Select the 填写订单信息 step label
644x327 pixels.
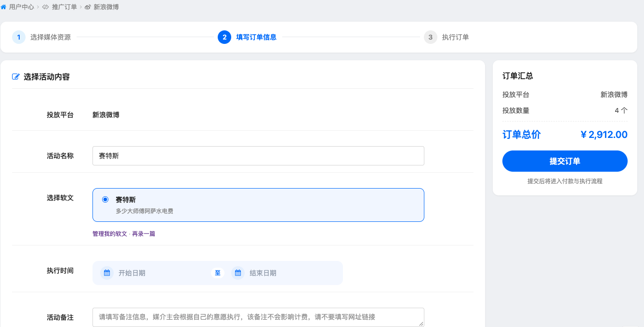[256, 37]
